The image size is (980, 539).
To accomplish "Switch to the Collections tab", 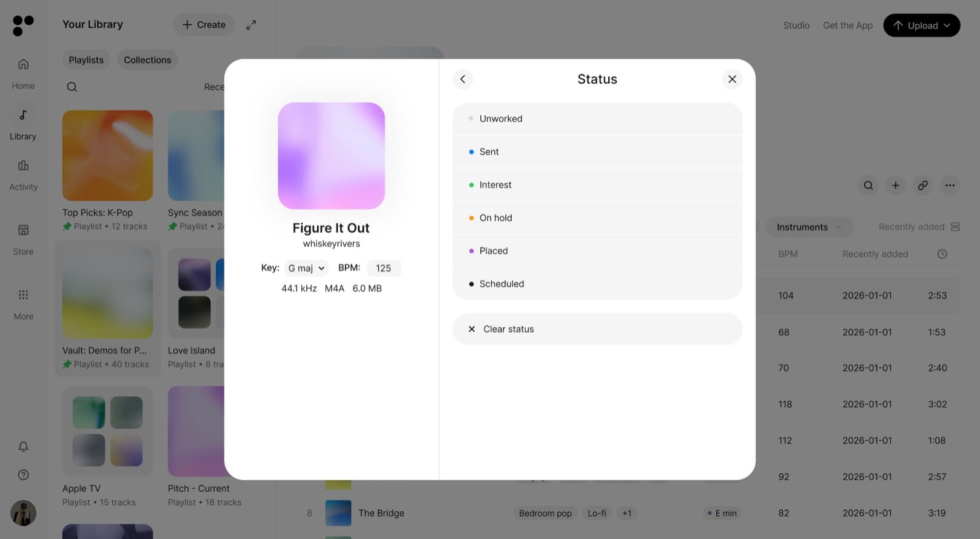I will [x=147, y=60].
